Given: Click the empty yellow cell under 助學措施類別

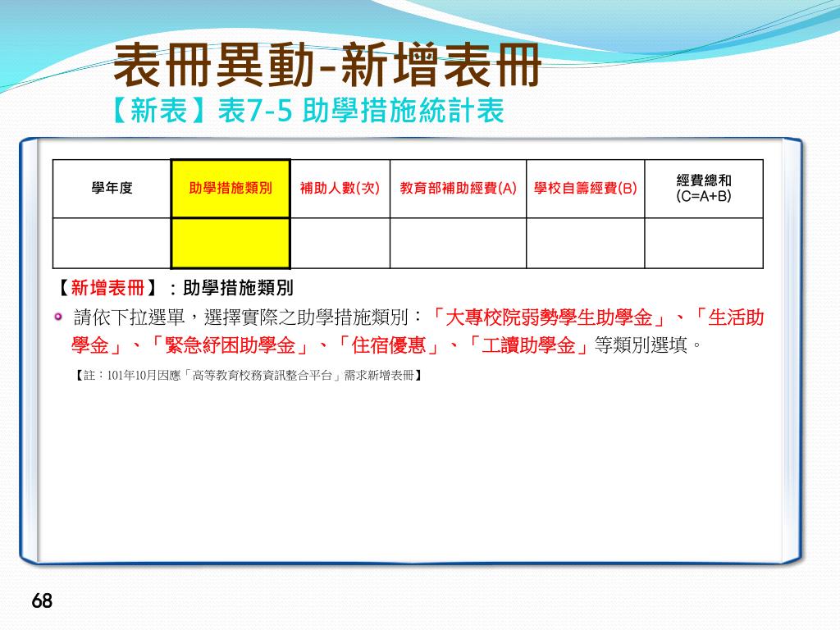Looking at the screenshot, I should click(231, 243).
